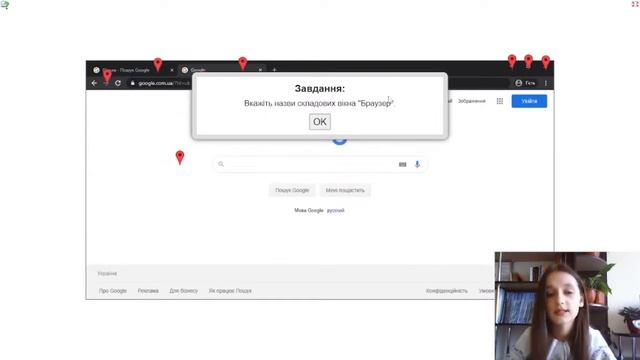This screenshot has height=360, width=640.
Task: Open the Зображення link
Action: tap(471, 101)
